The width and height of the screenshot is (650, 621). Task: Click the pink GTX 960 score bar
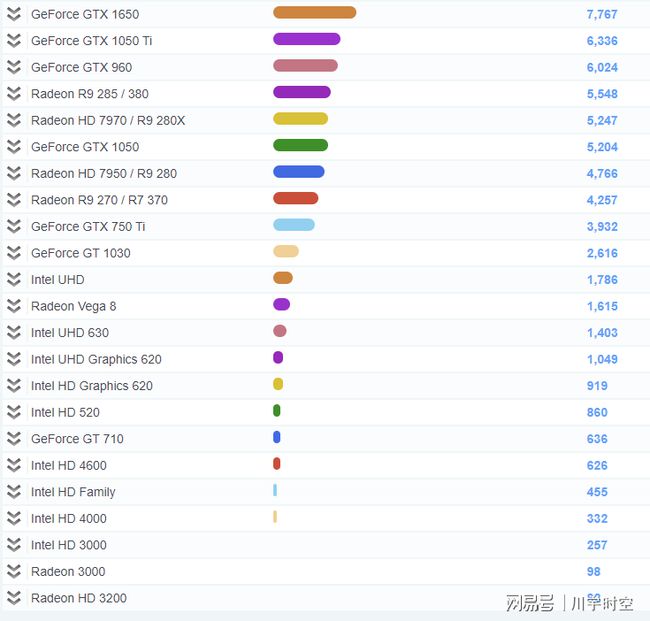click(x=306, y=65)
